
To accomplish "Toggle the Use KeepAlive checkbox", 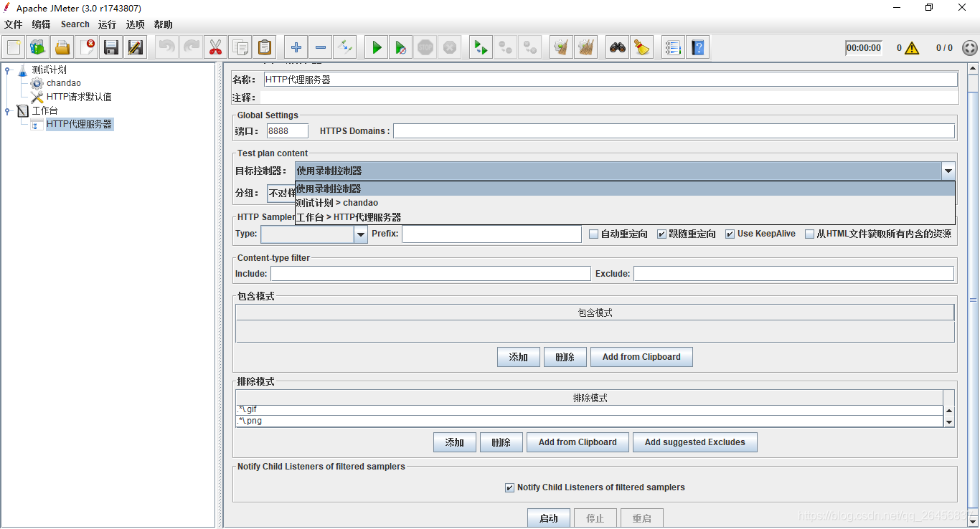I will [x=730, y=234].
